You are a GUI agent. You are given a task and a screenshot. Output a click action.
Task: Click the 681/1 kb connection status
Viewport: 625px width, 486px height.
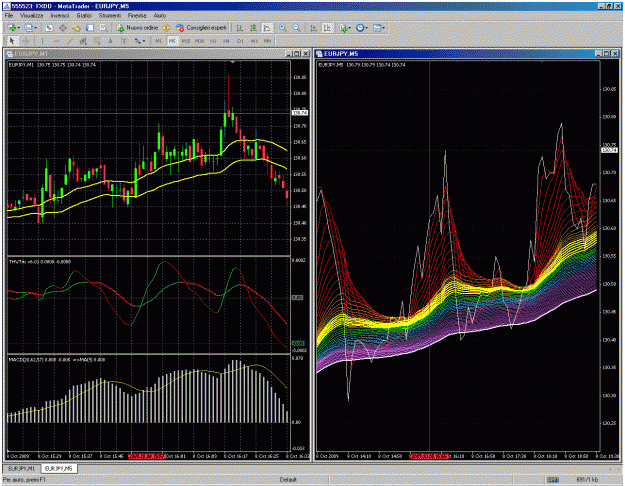coord(587,480)
